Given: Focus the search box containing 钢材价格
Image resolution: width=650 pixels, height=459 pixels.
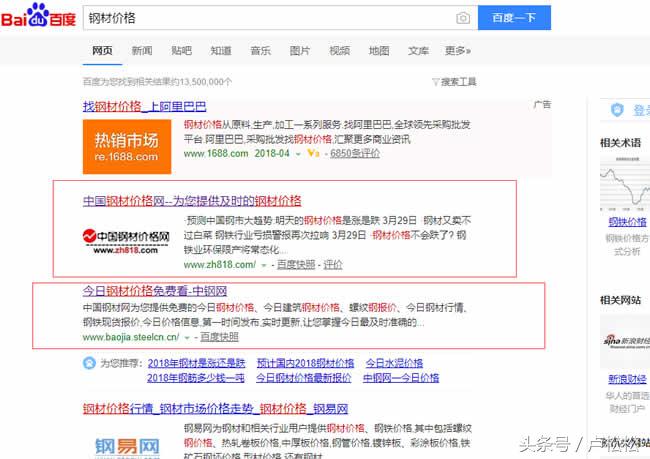Looking at the screenshot, I should point(269,18).
